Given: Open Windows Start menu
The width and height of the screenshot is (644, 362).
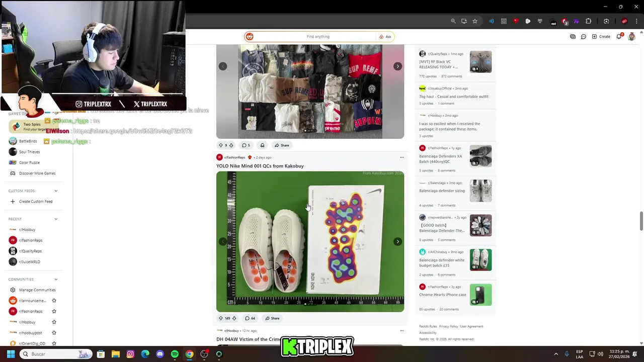Looking at the screenshot, I should pos(11,354).
